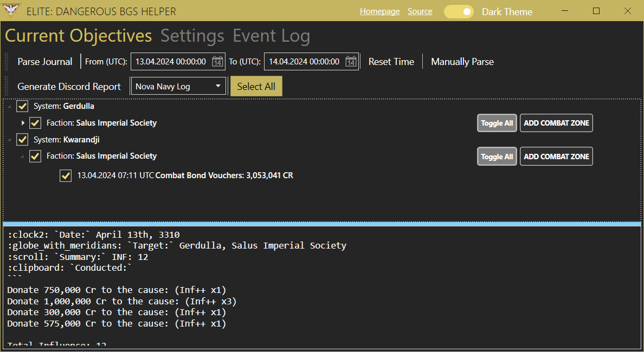
Task: Switch to the Event Log tab
Action: [271, 36]
